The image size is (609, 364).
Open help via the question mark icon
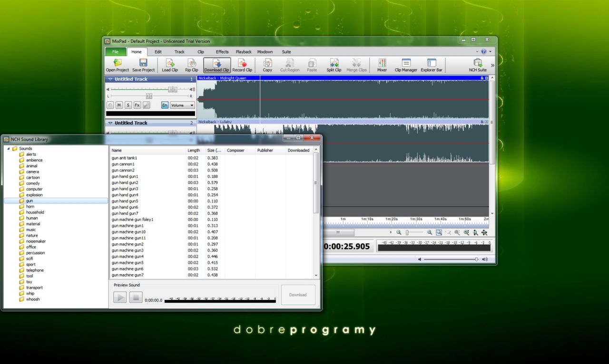(x=484, y=51)
